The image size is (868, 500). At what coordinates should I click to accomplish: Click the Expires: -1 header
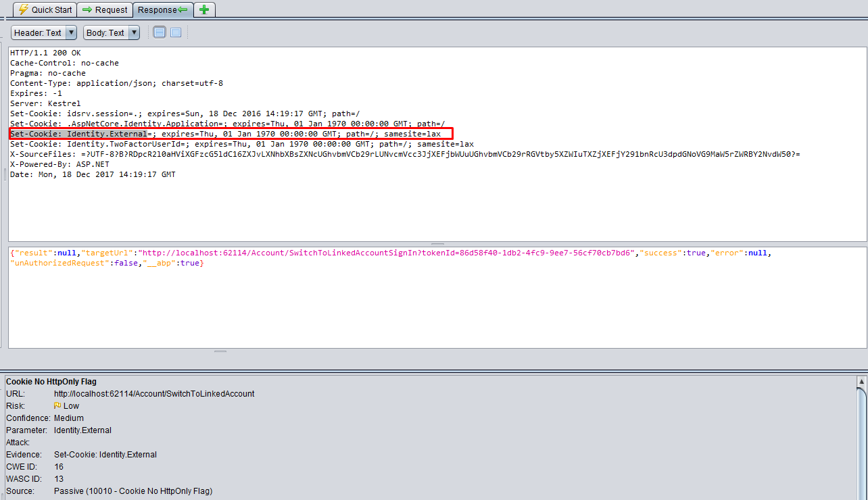(36, 93)
